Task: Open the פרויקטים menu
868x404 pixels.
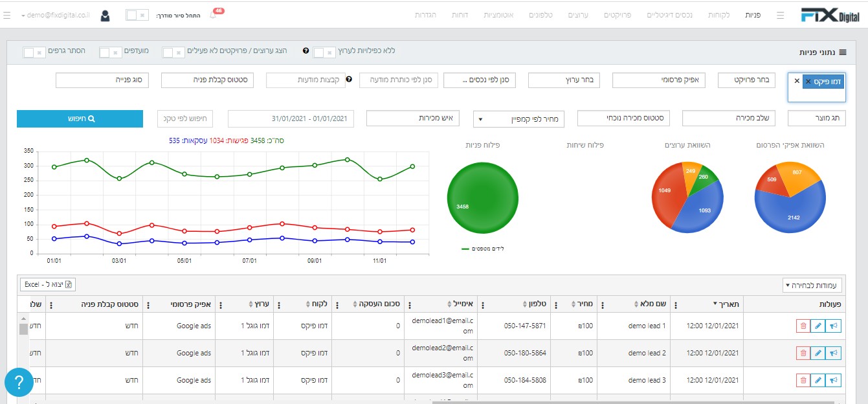Action: (618, 15)
